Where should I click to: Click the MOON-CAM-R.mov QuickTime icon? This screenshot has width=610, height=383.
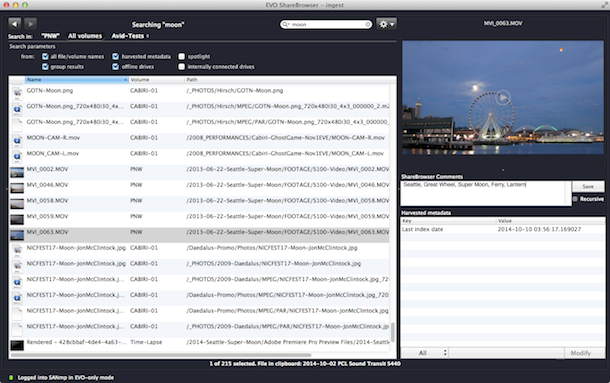point(17,140)
